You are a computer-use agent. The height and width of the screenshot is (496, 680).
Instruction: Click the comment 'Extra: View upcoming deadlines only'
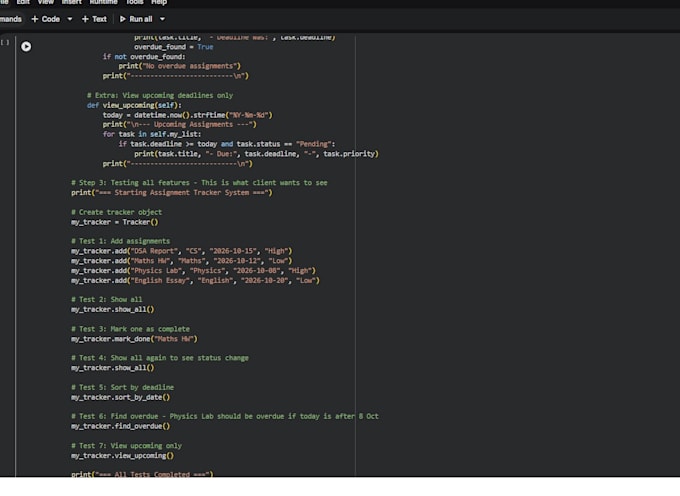click(x=160, y=95)
